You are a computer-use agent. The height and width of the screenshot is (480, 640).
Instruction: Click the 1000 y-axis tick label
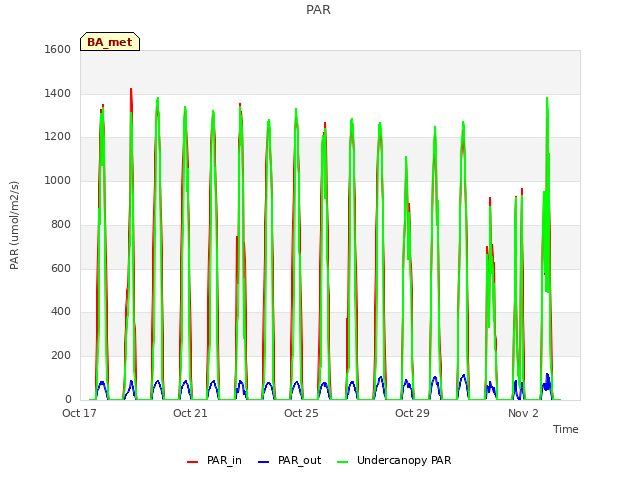(58, 180)
